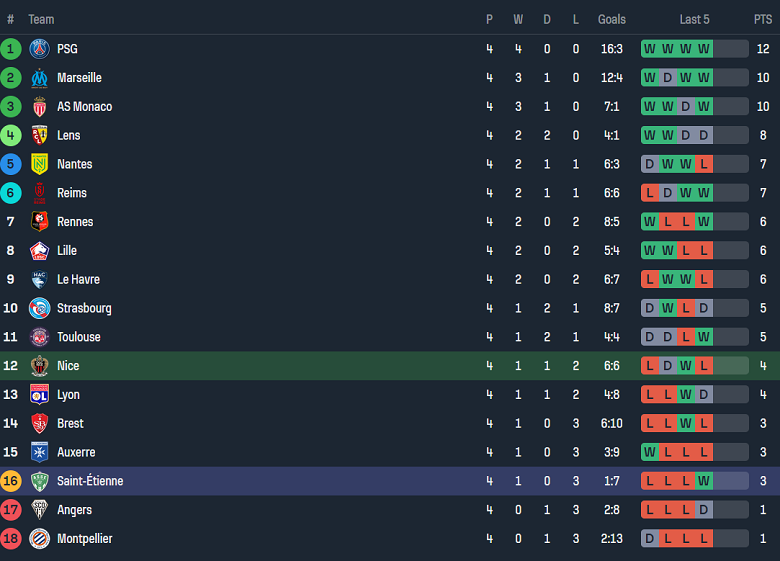Click the AS Monaco crest icon
The width and height of the screenshot is (780, 561).
pos(39,107)
